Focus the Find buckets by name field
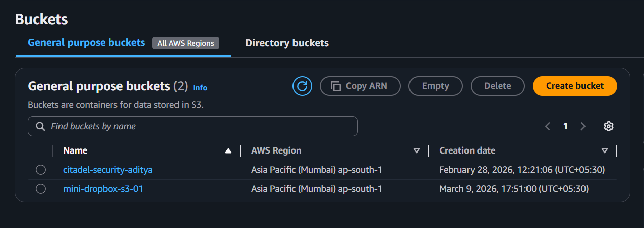This screenshot has width=644, height=228. (x=197, y=126)
